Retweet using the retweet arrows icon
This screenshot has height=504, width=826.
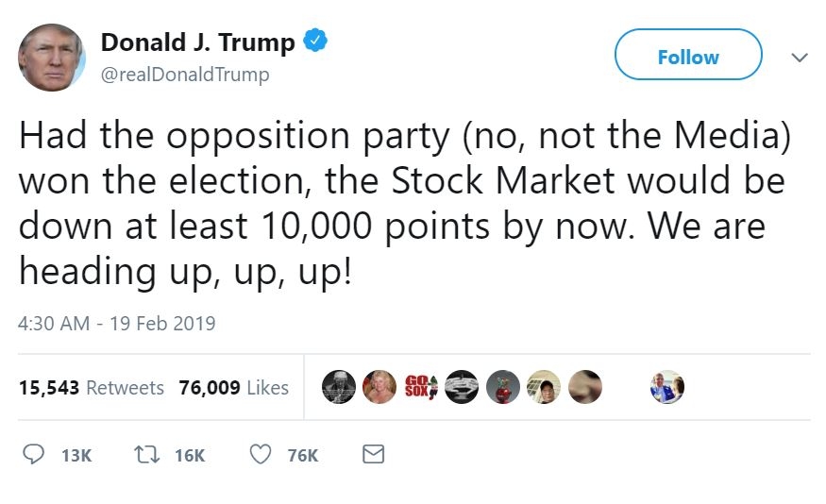147,455
